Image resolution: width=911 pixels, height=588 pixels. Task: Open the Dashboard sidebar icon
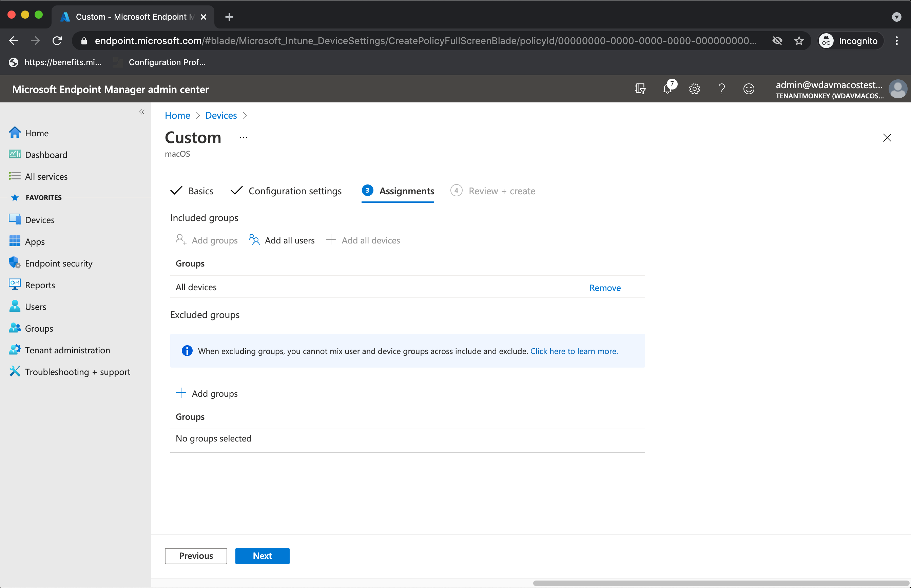15,154
